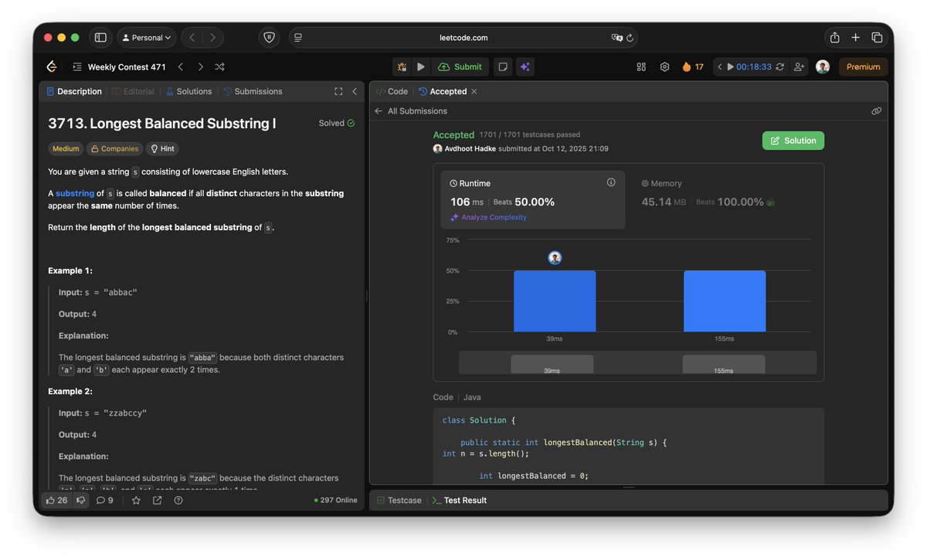The height and width of the screenshot is (560, 927).
Task: Open the Personal profile dropdown
Action: pos(147,37)
